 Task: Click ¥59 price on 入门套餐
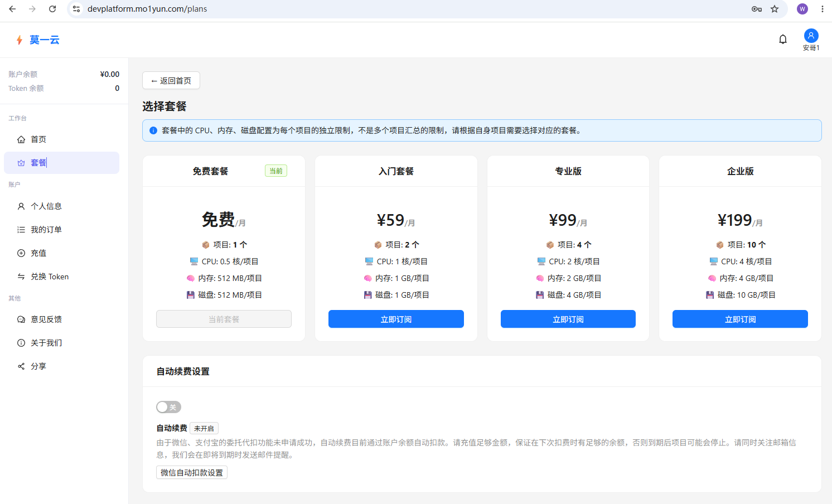tap(390, 220)
